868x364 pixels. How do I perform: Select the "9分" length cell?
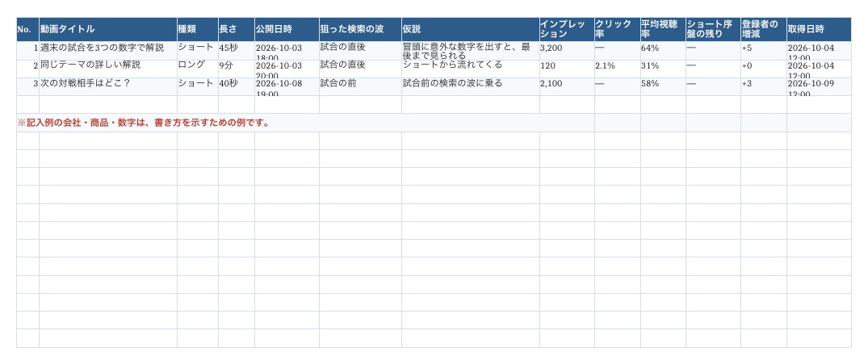237,69
